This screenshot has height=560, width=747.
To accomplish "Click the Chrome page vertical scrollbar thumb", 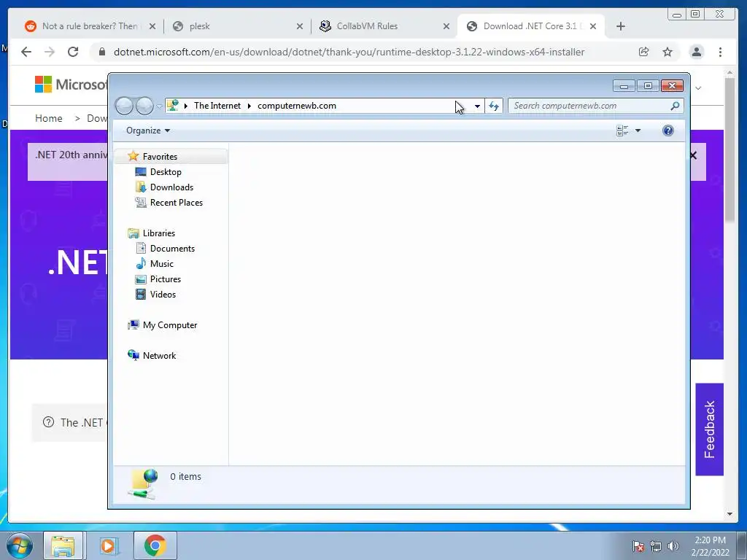I will click(x=729, y=149).
